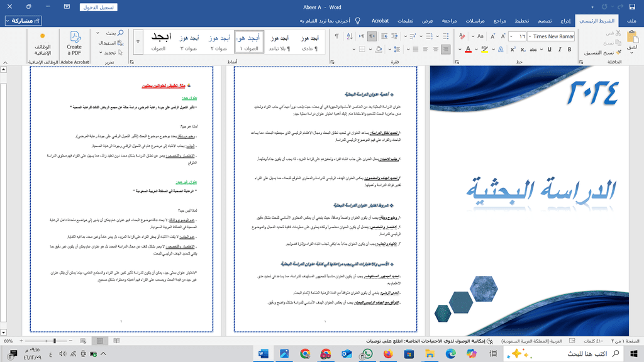Screen dimensions: 644x362
Task: Open the Paragraph settings dialog launcher
Action: [x=332, y=62]
